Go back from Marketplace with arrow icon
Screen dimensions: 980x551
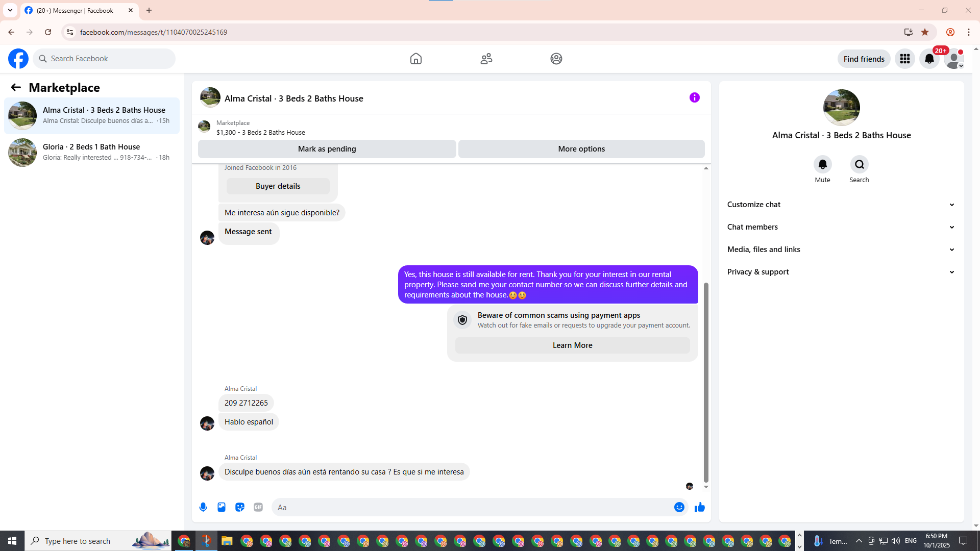[x=16, y=87]
